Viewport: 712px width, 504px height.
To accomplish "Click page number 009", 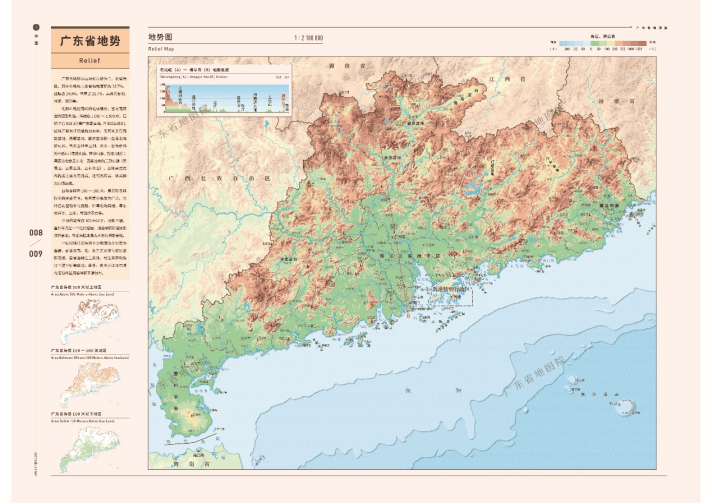I will (x=36, y=253).
